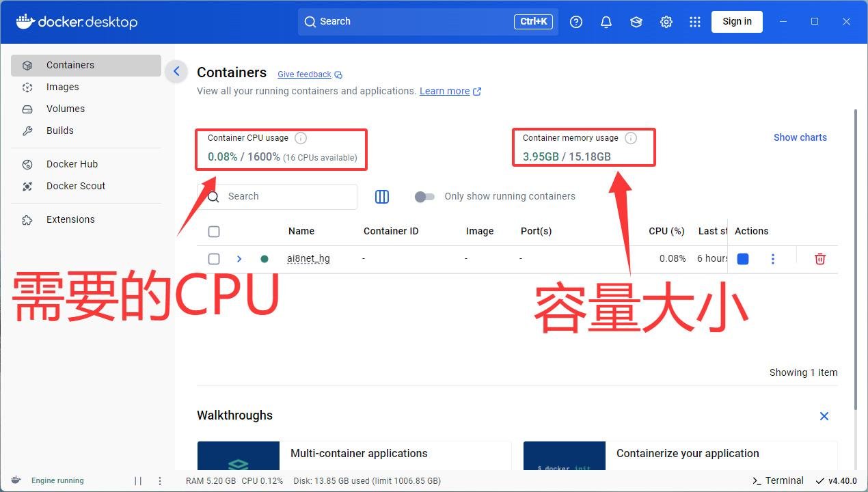Delete the ai8net_hg container

tap(820, 258)
